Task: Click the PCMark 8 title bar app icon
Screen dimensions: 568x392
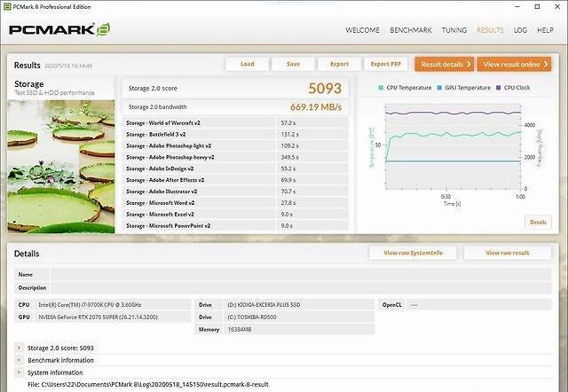Action: (x=7, y=6)
